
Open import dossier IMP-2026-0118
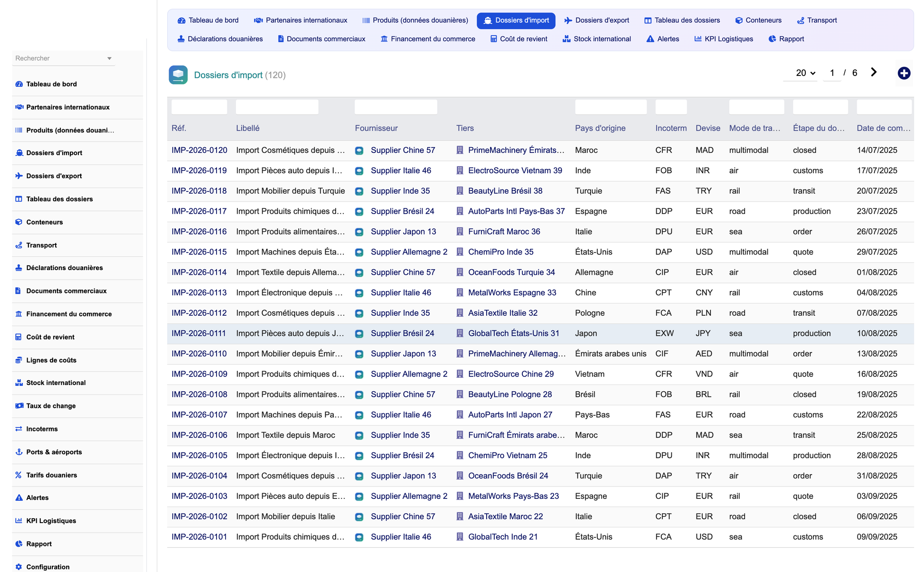[199, 191]
